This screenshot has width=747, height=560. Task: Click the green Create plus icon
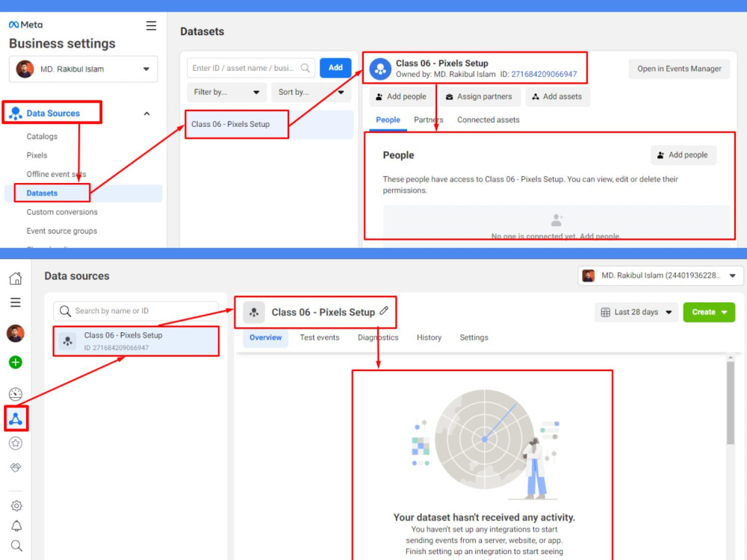(15, 362)
